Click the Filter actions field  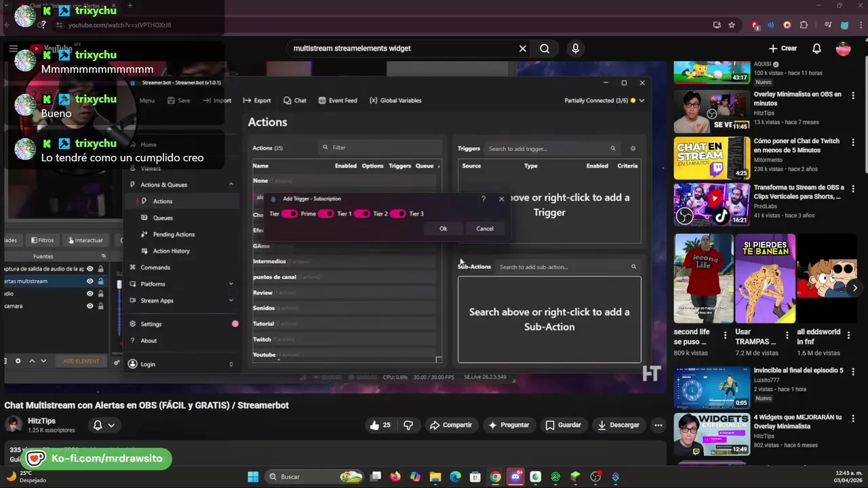pos(380,148)
